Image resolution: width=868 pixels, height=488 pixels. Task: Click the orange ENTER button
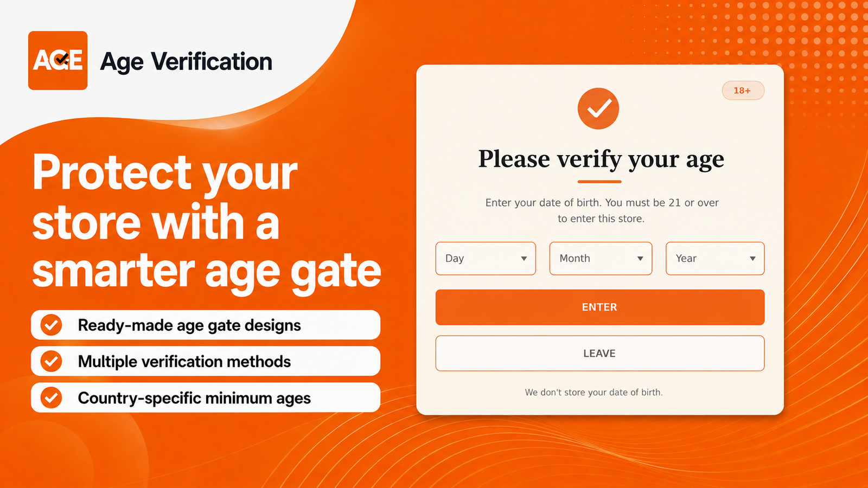click(x=600, y=307)
